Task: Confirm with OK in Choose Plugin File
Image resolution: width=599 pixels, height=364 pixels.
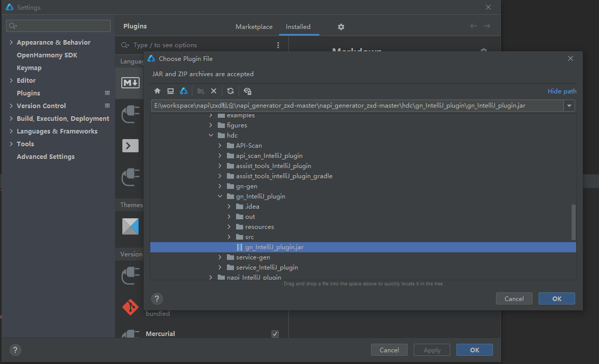Action: click(x=556, y=299)
